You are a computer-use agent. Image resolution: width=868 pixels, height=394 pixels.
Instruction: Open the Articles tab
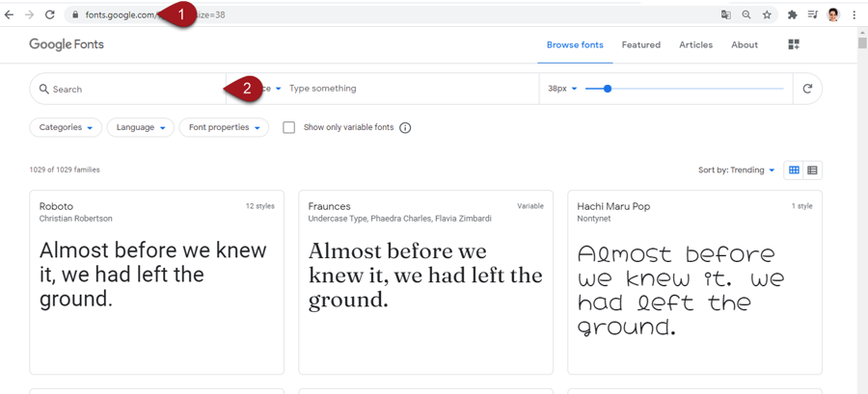point(695,45)
